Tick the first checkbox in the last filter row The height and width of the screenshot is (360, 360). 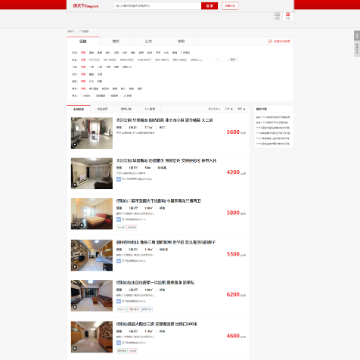click(x=81, y=96)
